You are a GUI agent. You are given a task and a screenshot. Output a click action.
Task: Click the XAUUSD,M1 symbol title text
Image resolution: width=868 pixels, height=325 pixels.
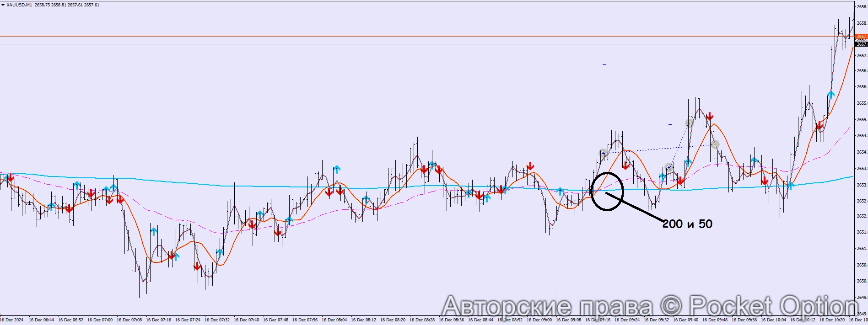(19, 5)
